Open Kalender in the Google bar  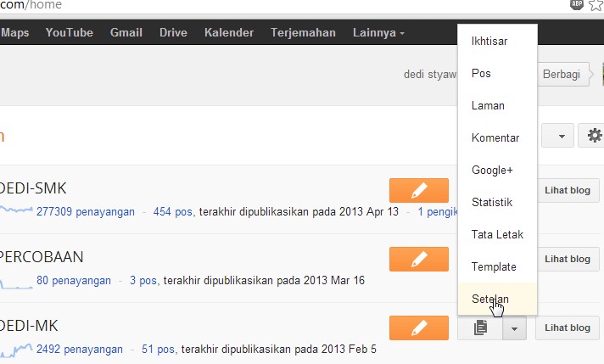click(x=229, y=33)
